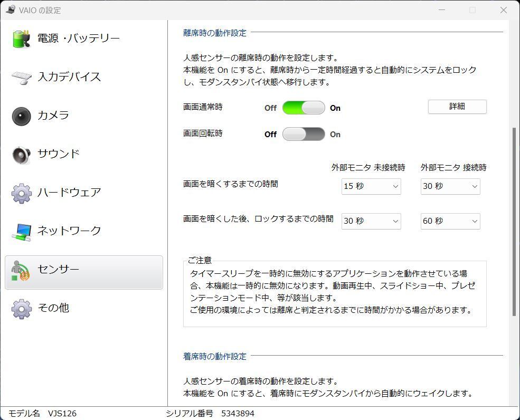Expand lock-time dropdown showing 60 秒
Viewport: 520px width, 420px height.
point(450,221)
